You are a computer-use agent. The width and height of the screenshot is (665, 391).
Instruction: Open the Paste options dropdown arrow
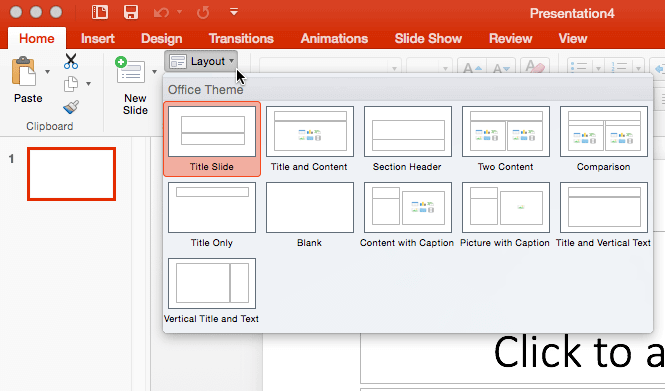point(48,72)
